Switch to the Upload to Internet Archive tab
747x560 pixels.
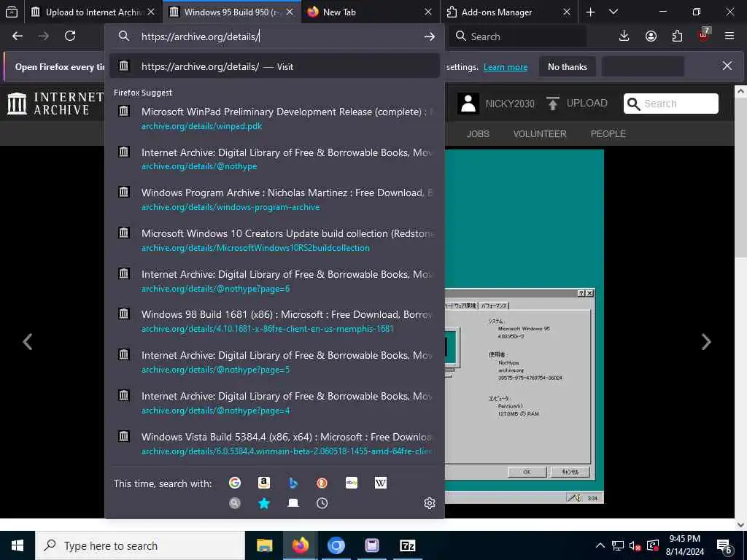pos(93,12)
